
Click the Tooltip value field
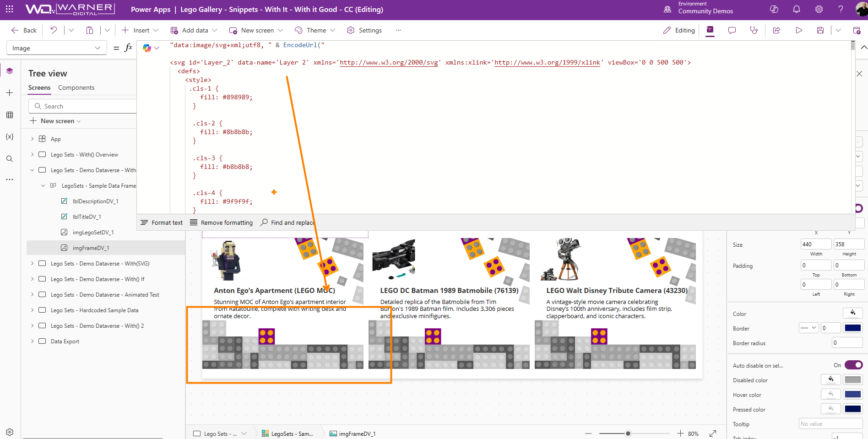point(831,424)
